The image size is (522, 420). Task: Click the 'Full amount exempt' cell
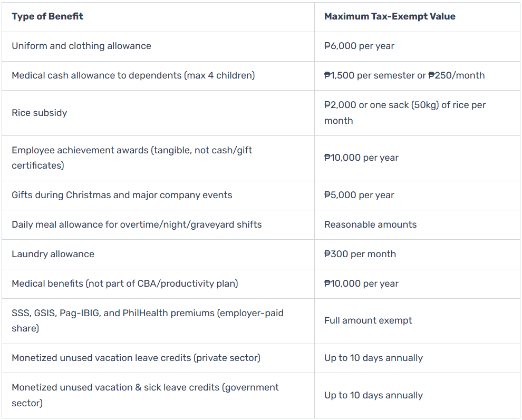368,320
